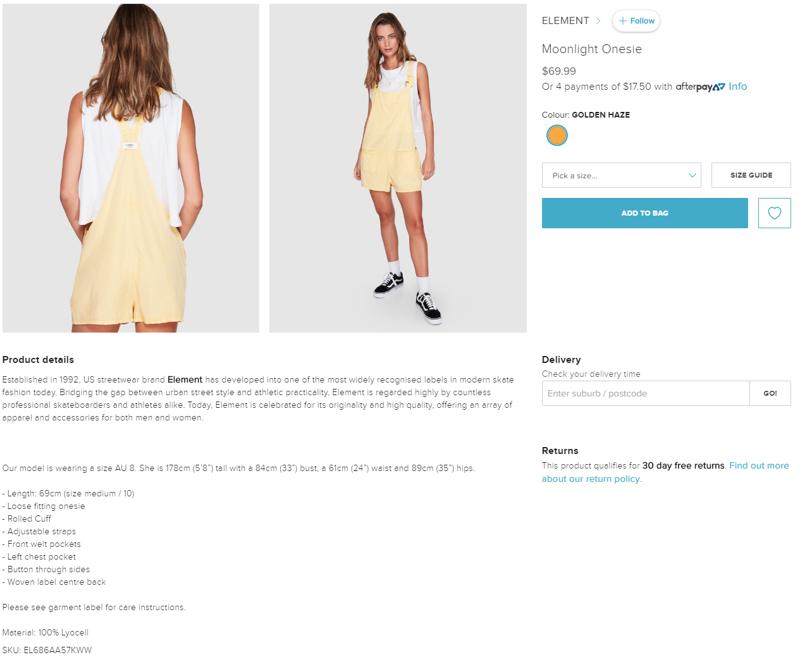Click the plus icon in Follow button
The width and height of the screenshot is (812, 662).
[x=623, y=21]
